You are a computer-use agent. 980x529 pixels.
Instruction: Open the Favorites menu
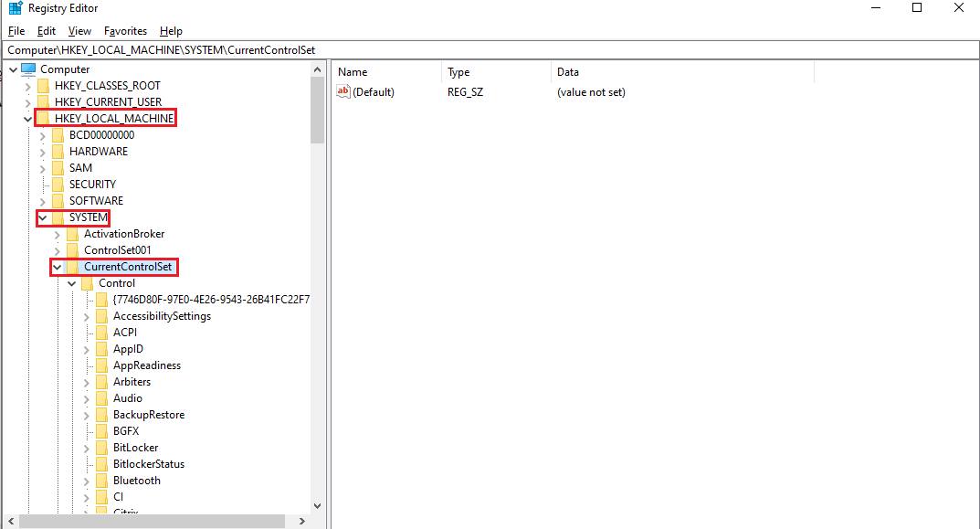pyautogui.click(x=125, y=31)
